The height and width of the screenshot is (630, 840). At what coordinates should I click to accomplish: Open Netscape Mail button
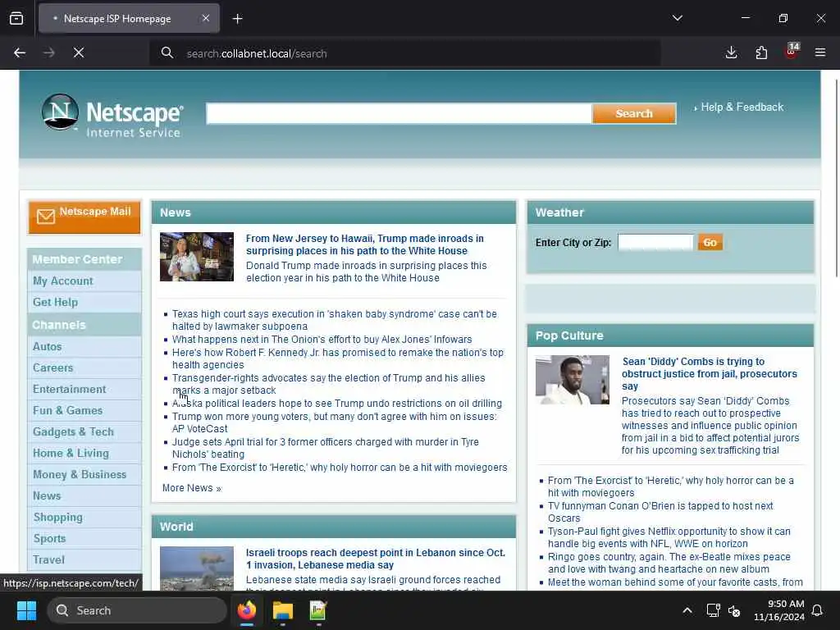click(x=84, y=217)
